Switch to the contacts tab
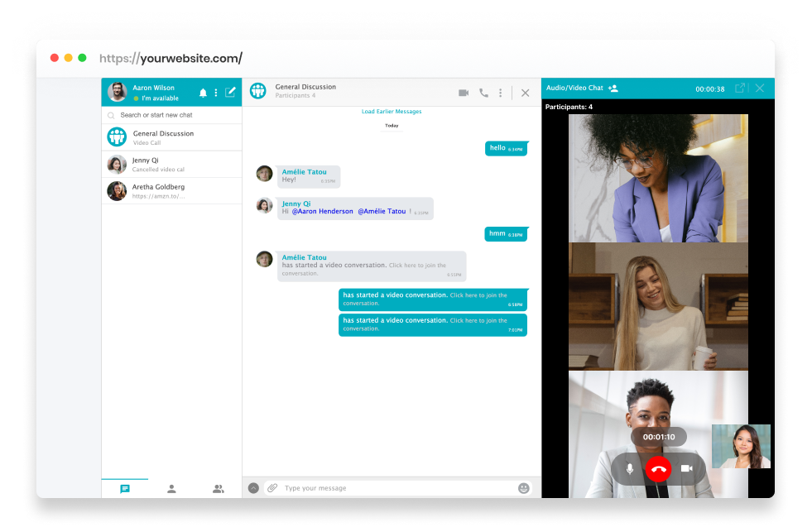The image size is (812, 527). pyautogui.click(x=171, y=489)
